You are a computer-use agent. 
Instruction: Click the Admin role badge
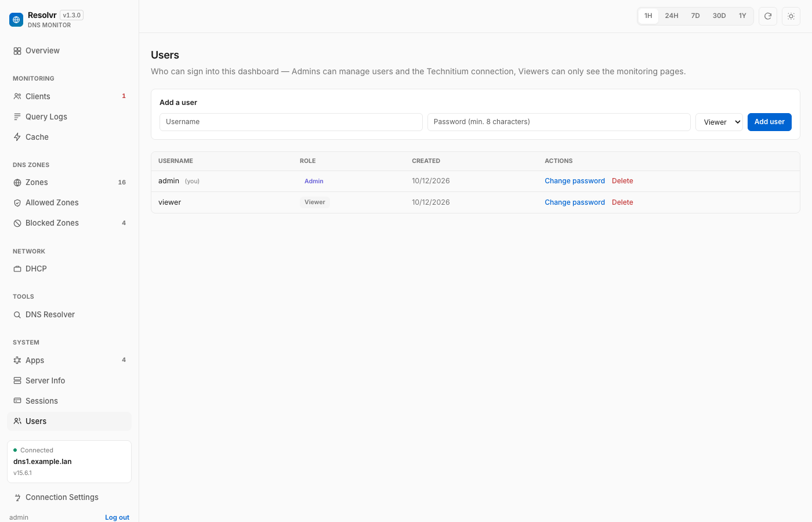pyautogui.click(x=314, y=181)
